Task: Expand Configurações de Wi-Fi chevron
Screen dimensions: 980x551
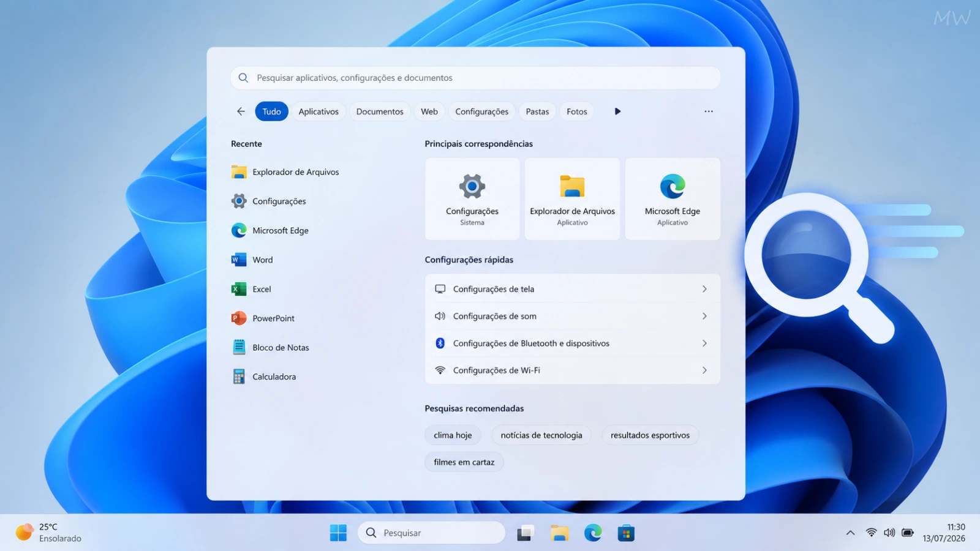Action: [x=704, y=370]
